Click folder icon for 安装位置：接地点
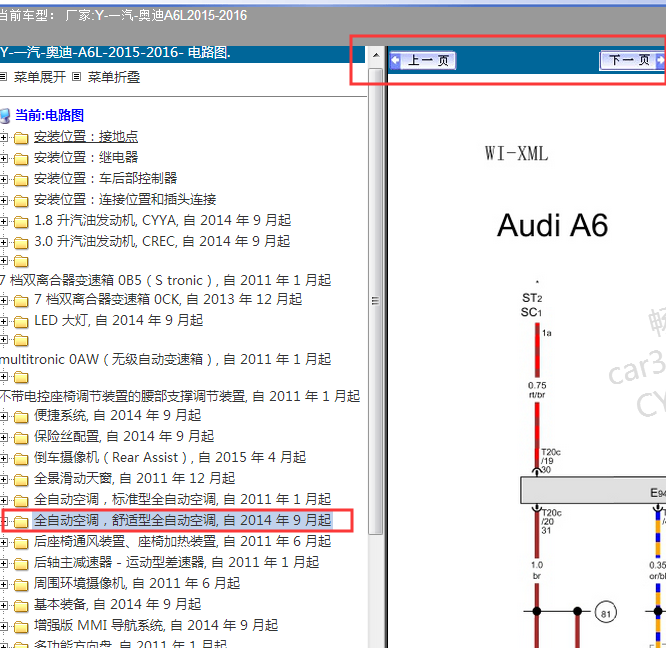This screenshot has width=666, height=648. (x=21, y=138)
